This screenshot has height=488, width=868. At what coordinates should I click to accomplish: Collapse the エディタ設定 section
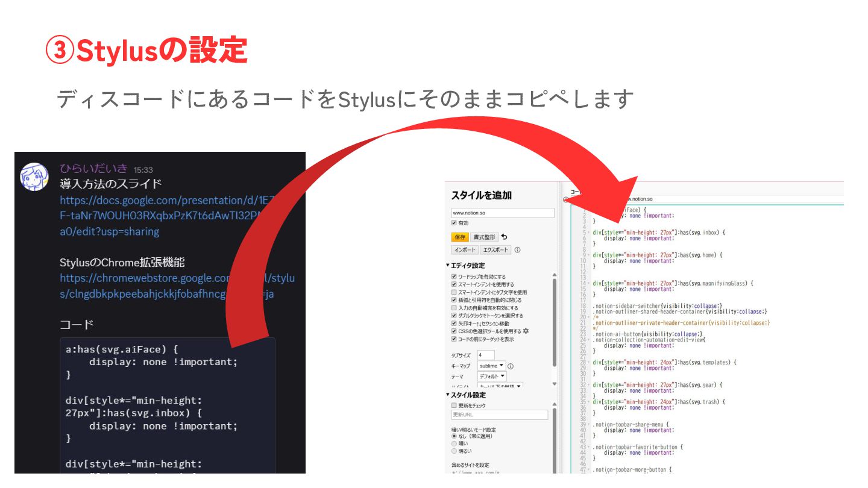click(465, 266)
